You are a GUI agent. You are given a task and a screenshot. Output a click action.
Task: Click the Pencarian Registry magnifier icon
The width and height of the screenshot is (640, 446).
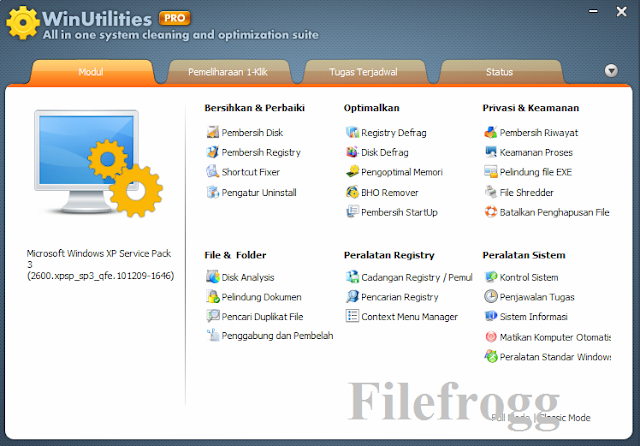352,296
